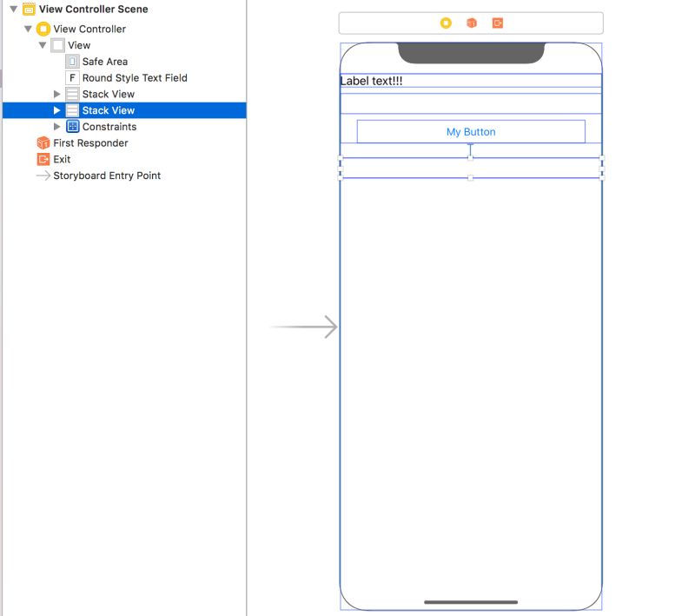
Task: Click the Round Style Text Field icon in outline
Action: click(71, 77)
